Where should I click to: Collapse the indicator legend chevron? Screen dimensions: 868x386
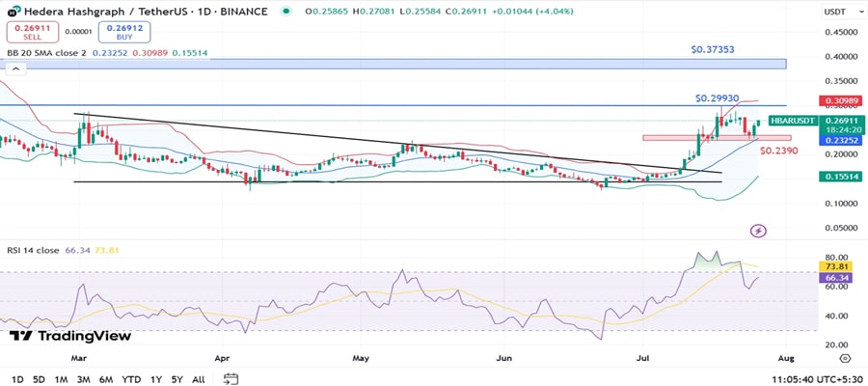click(x=15, y=69)
